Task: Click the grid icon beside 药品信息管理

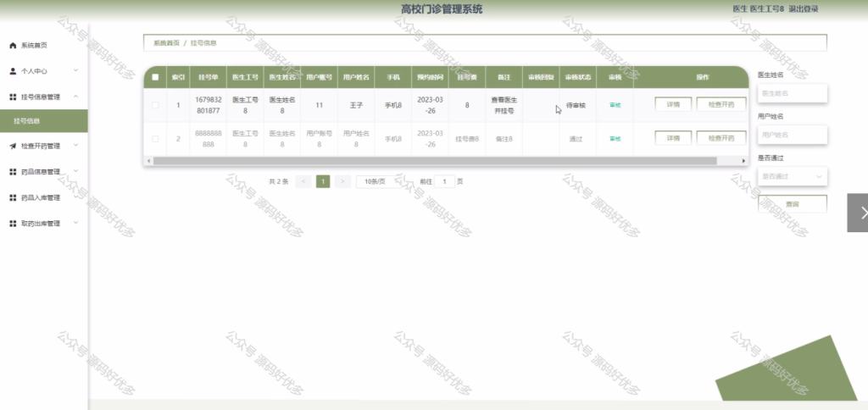Action: 13,172
